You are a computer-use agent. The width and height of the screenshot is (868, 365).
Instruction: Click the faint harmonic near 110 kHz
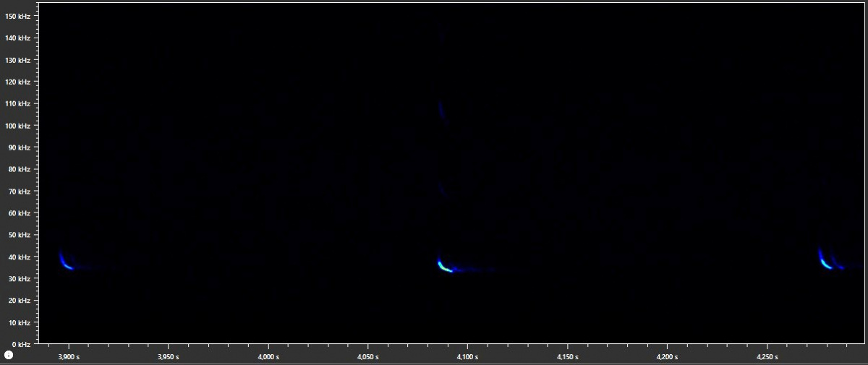(x=441, y=110)
